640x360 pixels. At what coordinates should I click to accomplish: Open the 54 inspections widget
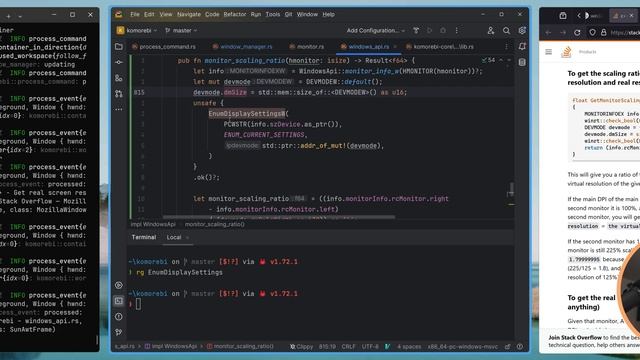(x=488, y=60)
